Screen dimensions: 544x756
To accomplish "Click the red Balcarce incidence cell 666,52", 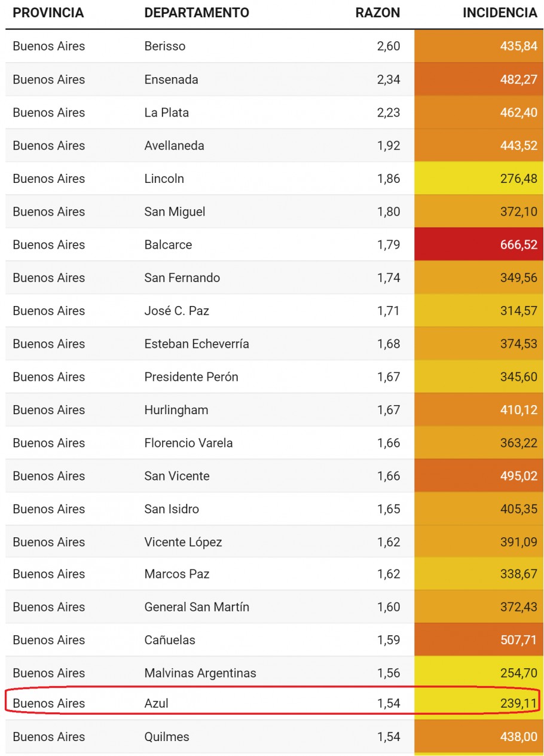I will pyautogui.click(x=479, y=244).
